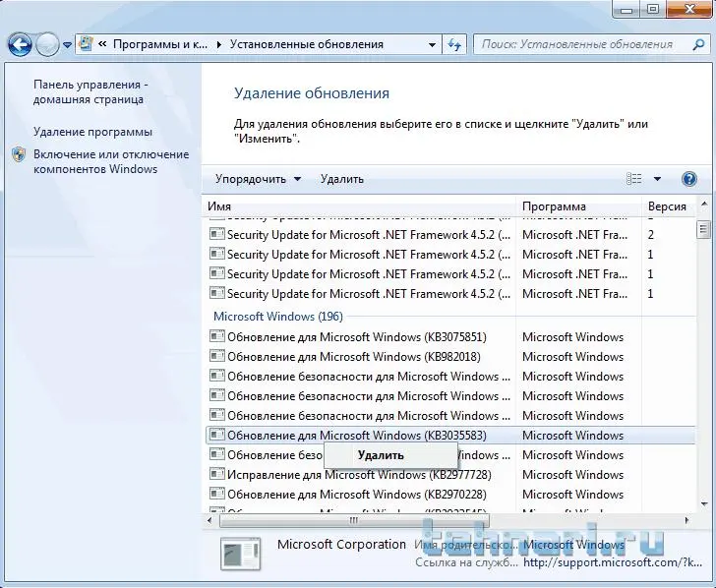Select the "Установленные обновления" breadcrumb
Viewport: 716px width, 588px height.
(307, 44)
